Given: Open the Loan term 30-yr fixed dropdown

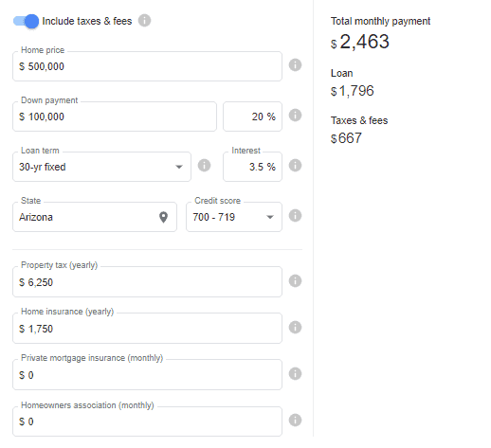Looking at the screenshot, I should [x=101, y=167].
